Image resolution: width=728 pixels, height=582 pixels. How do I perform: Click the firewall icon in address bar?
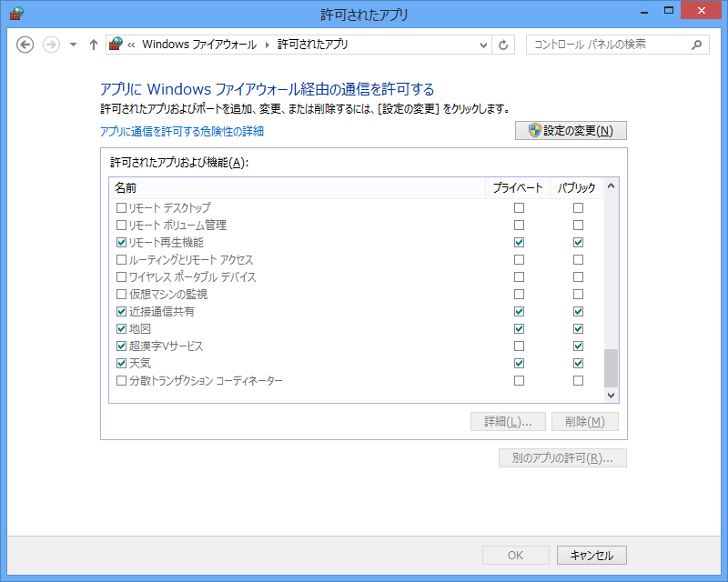(x=116, y=45)
